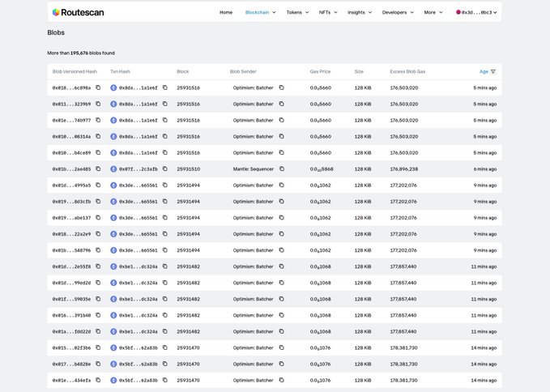Copy blob hash 0x011...3239b9 via copy icon

pos(98,104)
